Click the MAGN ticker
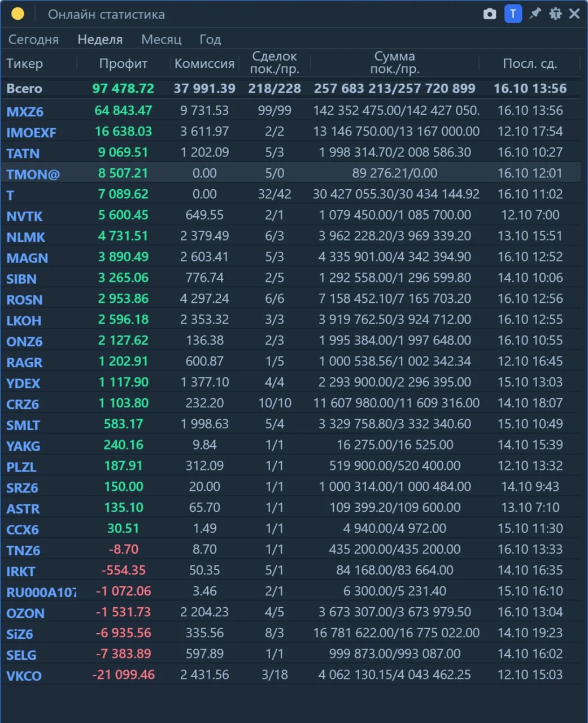Image resolution: width=588 pixels, height=723 pixels. point(27,258)
